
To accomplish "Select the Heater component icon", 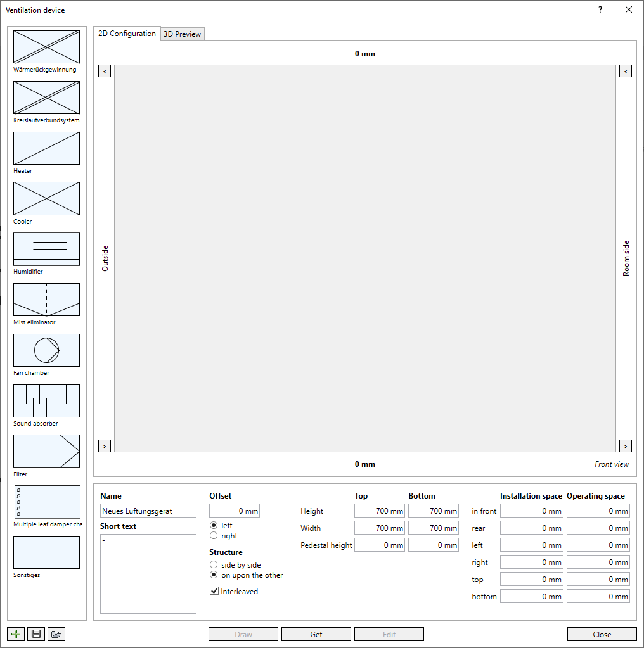I will pyautogui.click(x=46, y=148).
